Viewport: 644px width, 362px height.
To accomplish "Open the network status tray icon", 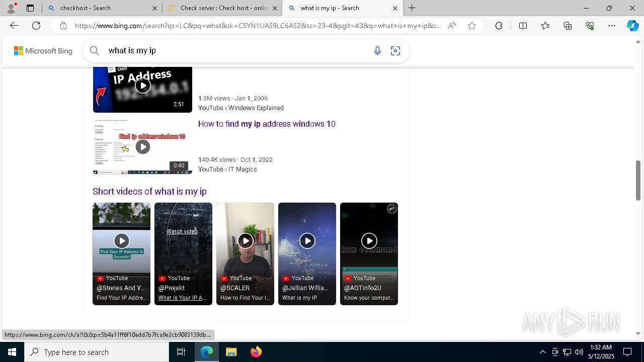I will pos(567,352).
